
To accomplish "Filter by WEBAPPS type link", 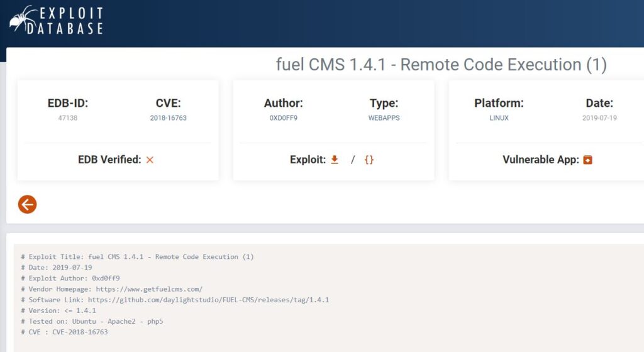I will [x=384, y=118].
